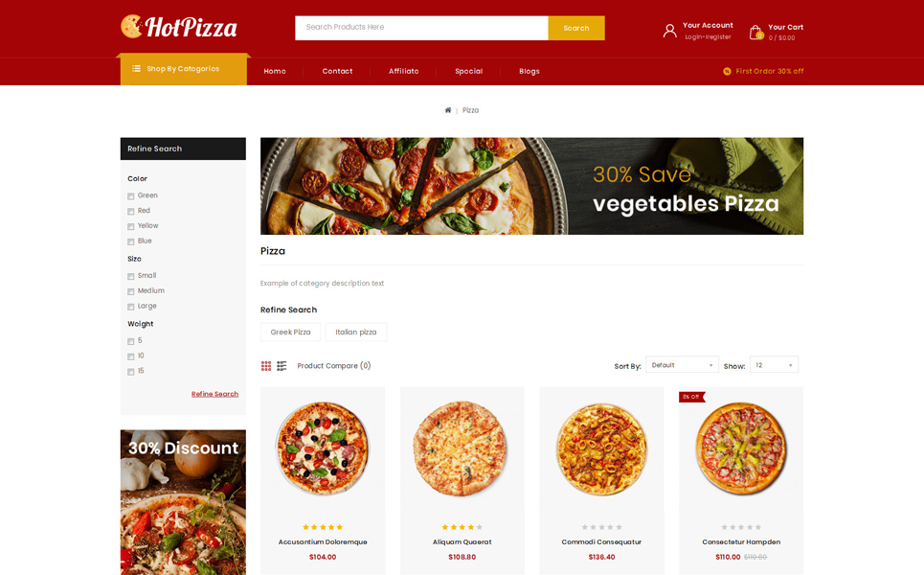Enable the weight 15 filter checkbox
The image size is (924, 575).
(x=131, y=372)
